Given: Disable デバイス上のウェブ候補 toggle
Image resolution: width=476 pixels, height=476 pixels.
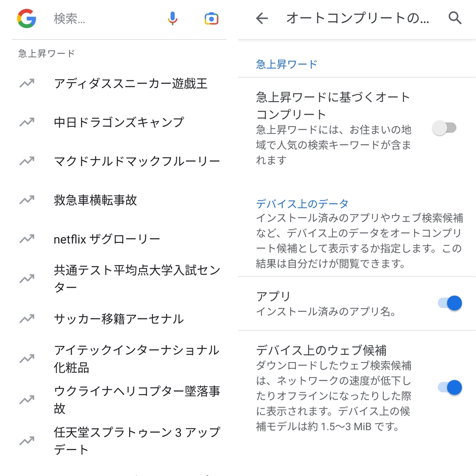Looking at the screenshot, I should click(450, 387).
